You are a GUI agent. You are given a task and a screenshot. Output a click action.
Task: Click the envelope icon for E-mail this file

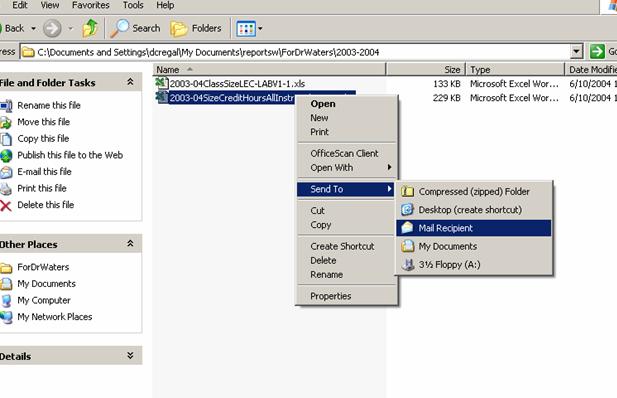(x=6, y=172)
